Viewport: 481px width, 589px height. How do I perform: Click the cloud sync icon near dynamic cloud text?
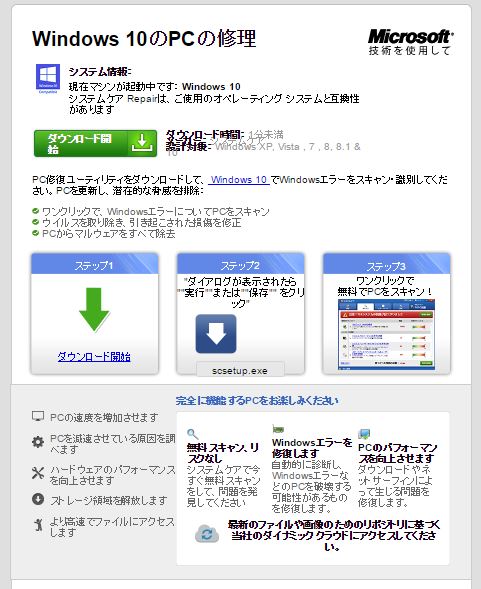click(207, 534)
